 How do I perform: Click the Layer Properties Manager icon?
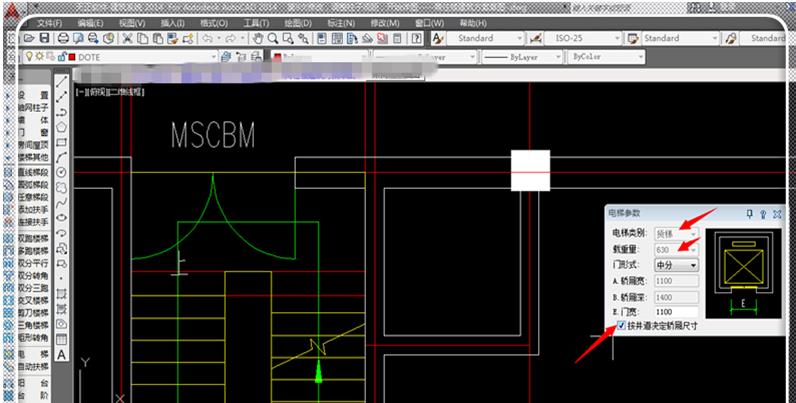coord(226,57)
